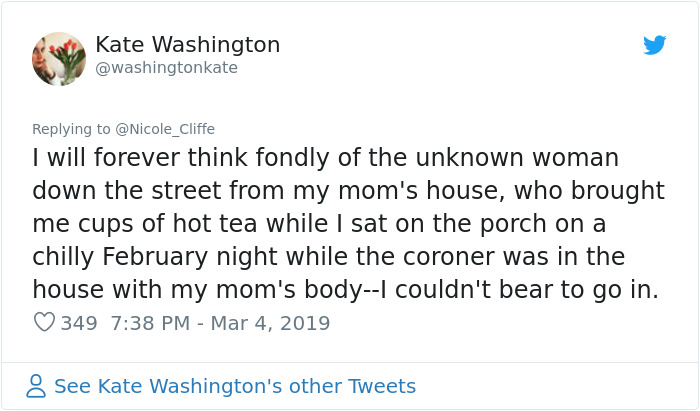Click the "Replying to" label text
Screen dimensions: 700x411
(x=72, y=129)
